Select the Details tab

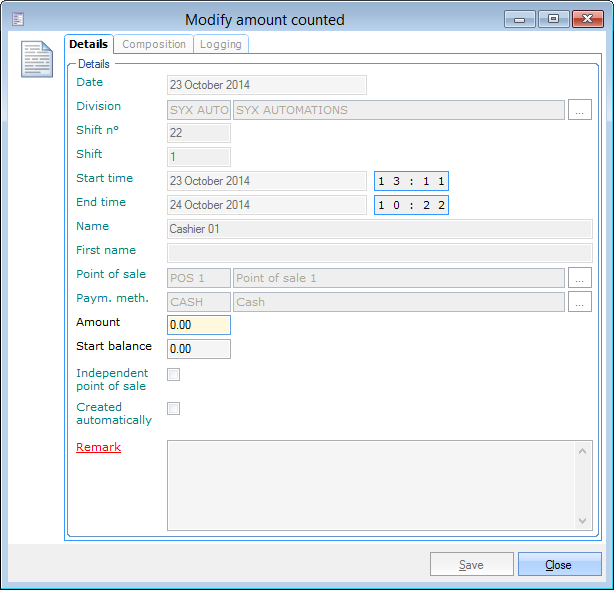(x=89, y=44)
